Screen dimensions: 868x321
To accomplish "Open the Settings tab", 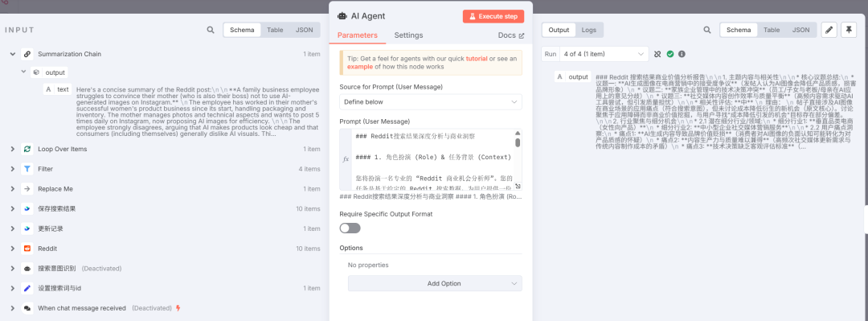I will 408,35.
